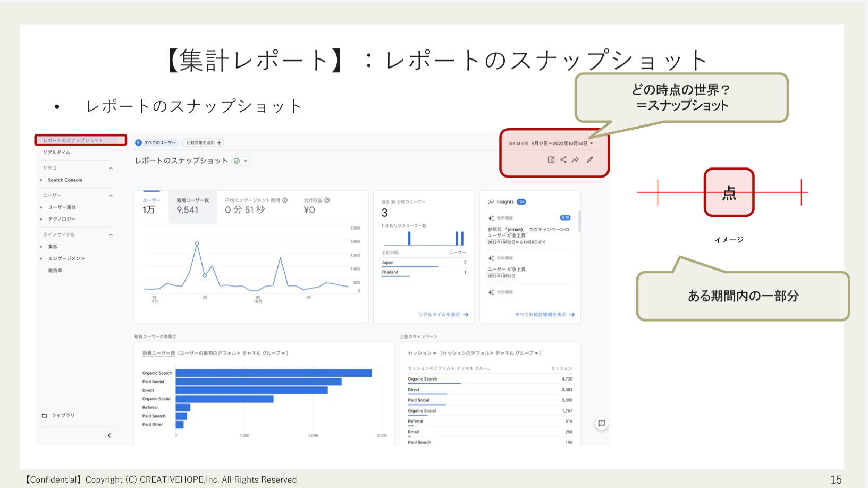The image size is (868, 488).
Task: Click Email row showing 258
Action: pyautogui.click(x=490, y=432)
